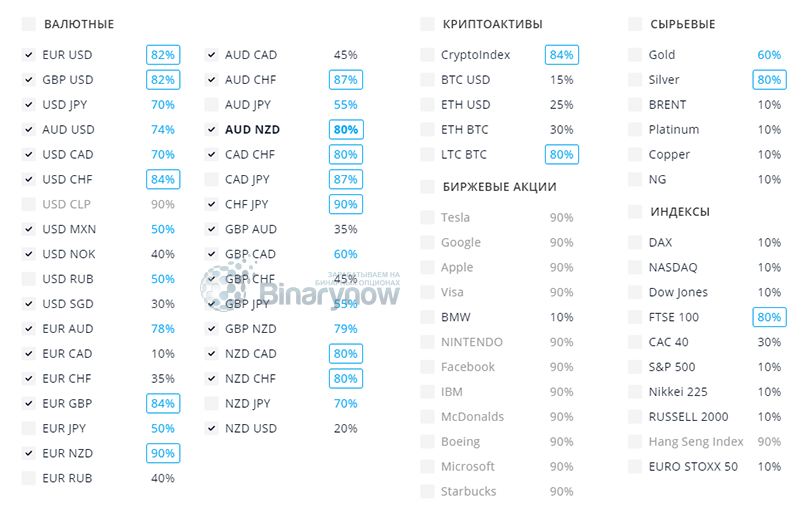This screenshot has height=508, width=800.
Task: Click the AUD NZD pair label
Action: click(252, 130)
